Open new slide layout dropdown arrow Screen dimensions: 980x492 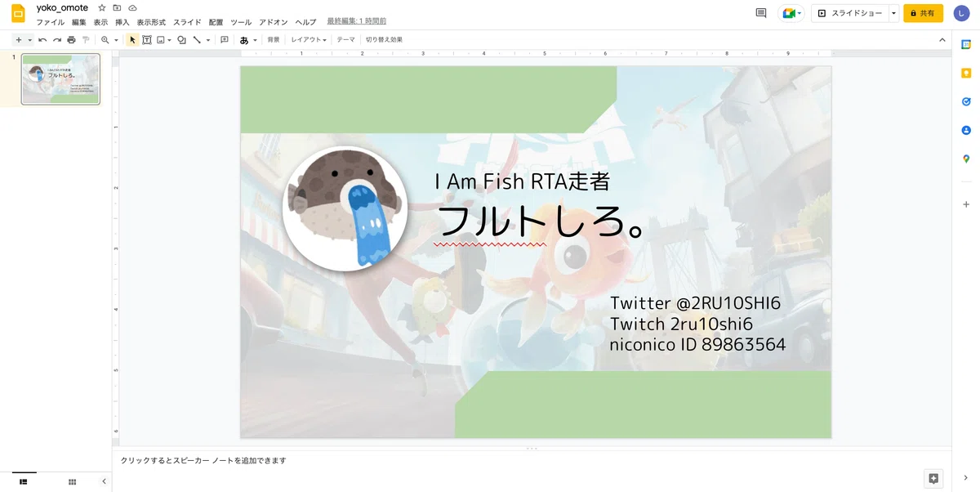click(30, 39)
